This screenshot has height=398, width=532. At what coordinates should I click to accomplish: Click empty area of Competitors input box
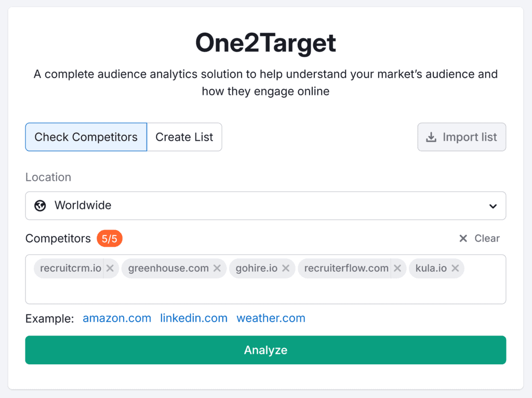[x=265, y=292]
